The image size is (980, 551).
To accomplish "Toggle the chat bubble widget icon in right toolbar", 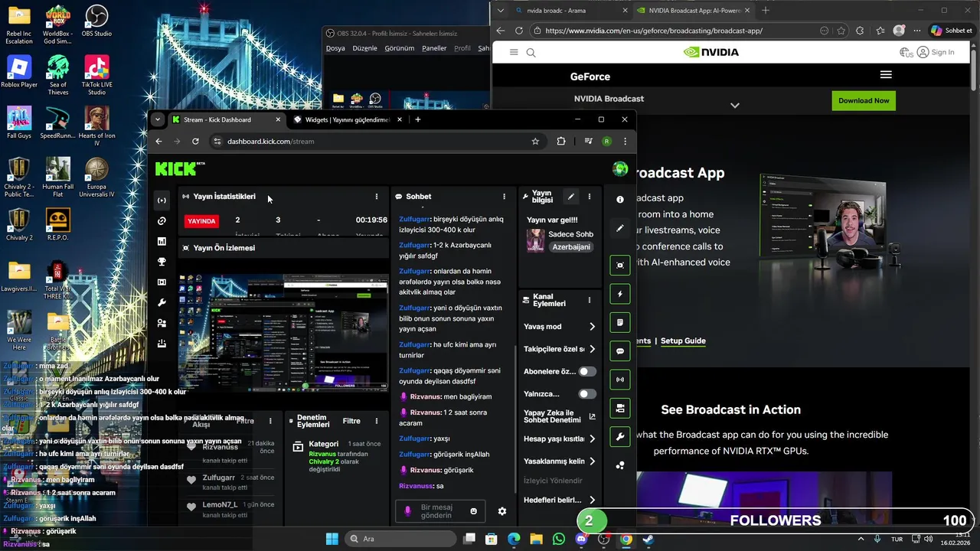I will point(620,351).
